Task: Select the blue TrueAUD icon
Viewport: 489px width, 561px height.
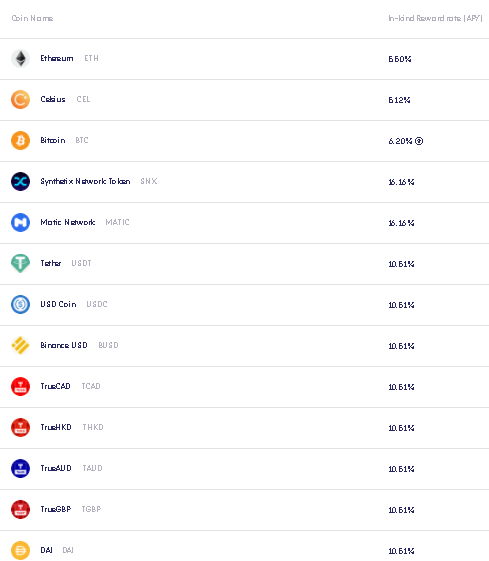Action: pyautogui.click(x=20, y=468)
